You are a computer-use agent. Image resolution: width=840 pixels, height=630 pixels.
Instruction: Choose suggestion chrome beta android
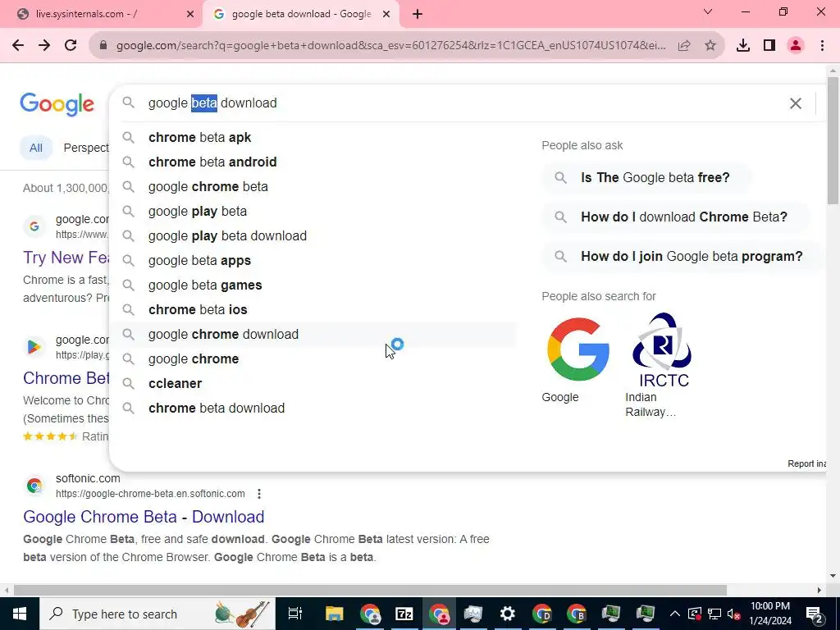pyautogui.click(x=313, y=162)
